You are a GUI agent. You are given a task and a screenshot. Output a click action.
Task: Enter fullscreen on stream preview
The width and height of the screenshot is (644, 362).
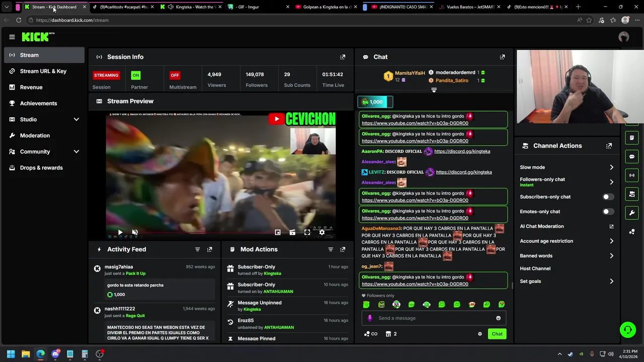point(307,232)
